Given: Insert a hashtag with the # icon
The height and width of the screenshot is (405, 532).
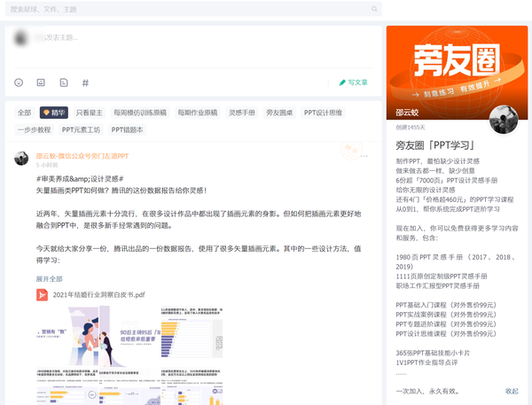Looking at the screenshot, I should pyautogui.click(x=85, y=82).
